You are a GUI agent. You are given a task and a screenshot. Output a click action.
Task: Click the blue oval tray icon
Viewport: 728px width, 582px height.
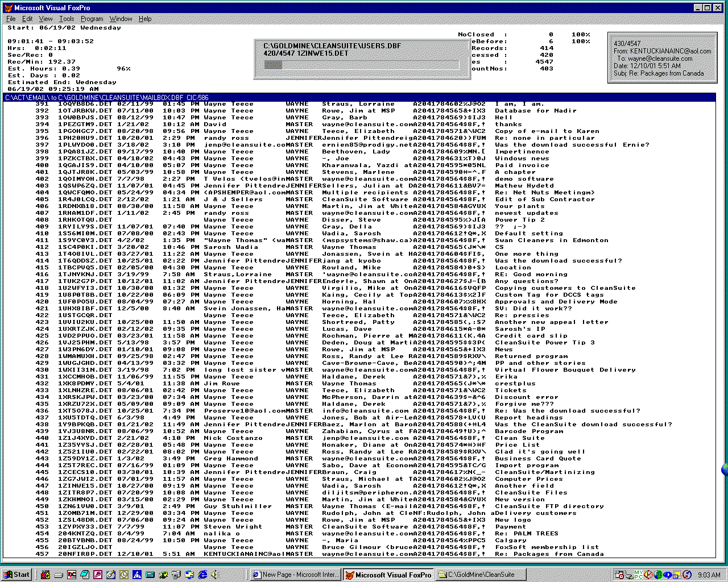click(x=668, y=575)
